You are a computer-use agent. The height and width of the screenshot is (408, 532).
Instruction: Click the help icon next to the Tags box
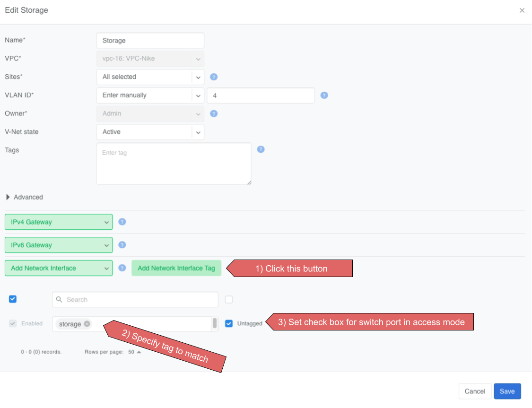pyautogui.click(x=261, y=149)
